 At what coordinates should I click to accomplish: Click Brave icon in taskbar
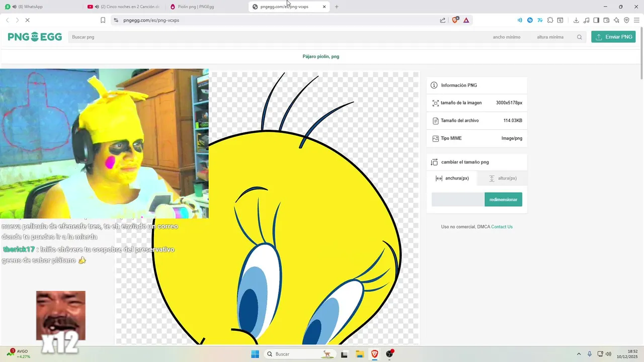(375, 354)
